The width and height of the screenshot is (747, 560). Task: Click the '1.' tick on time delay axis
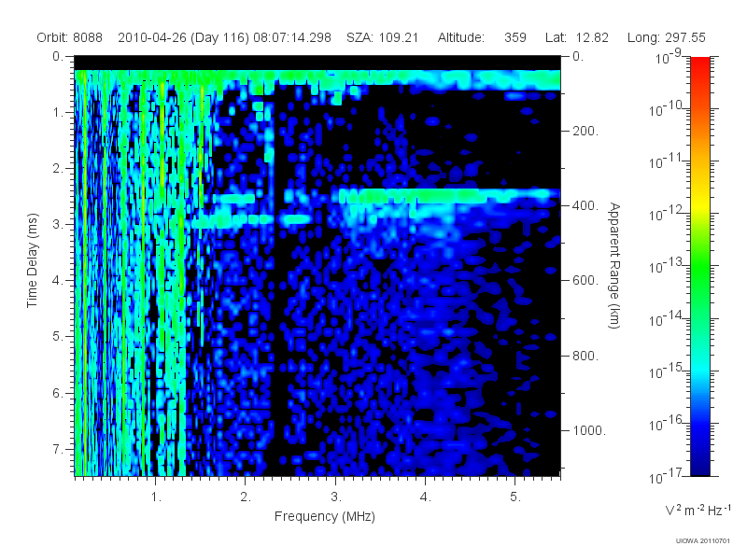[x=58, y=112]
